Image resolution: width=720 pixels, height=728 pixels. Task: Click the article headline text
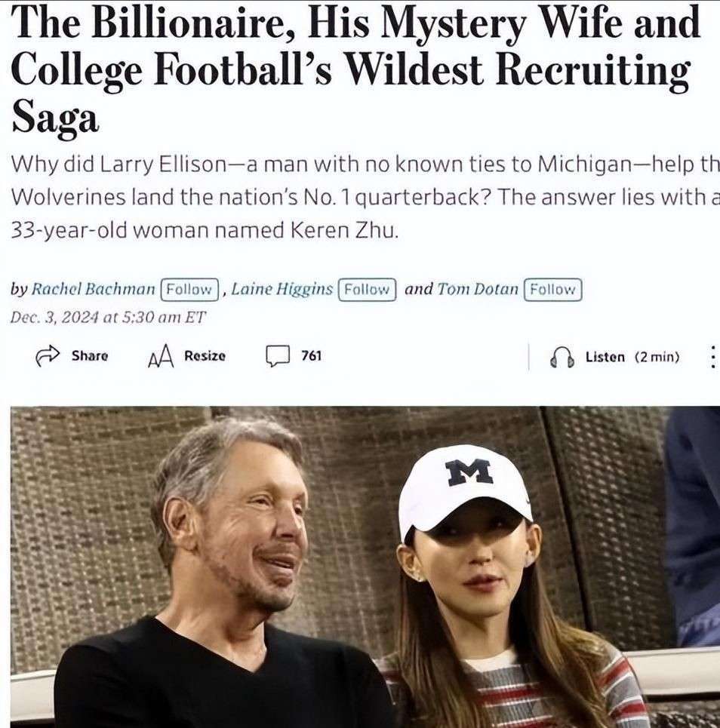coord(355,69)
